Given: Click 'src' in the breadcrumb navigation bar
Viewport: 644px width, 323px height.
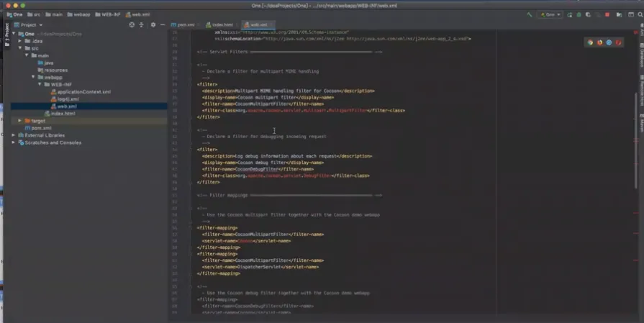Looking at the screenshot, I should 34,15.
